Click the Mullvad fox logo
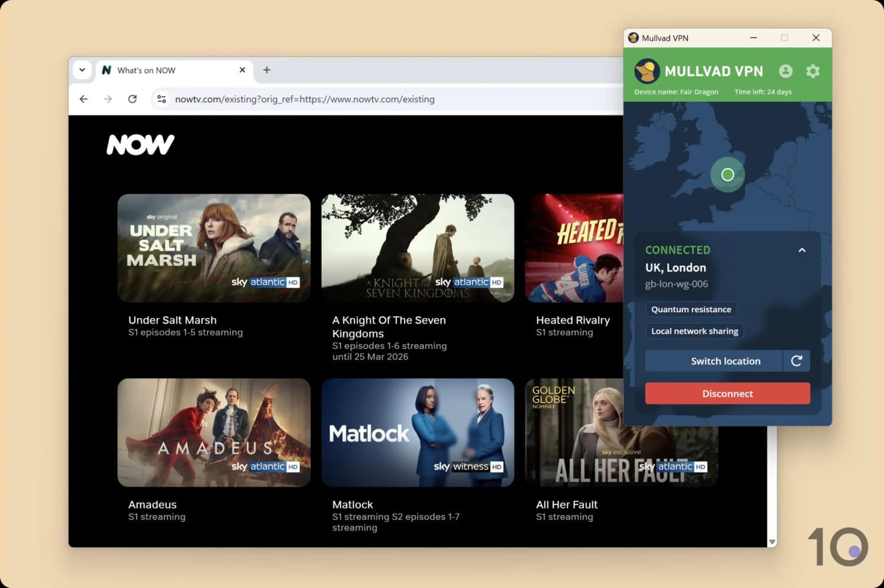This screenshot has height=588, width=884. [647, 71]
